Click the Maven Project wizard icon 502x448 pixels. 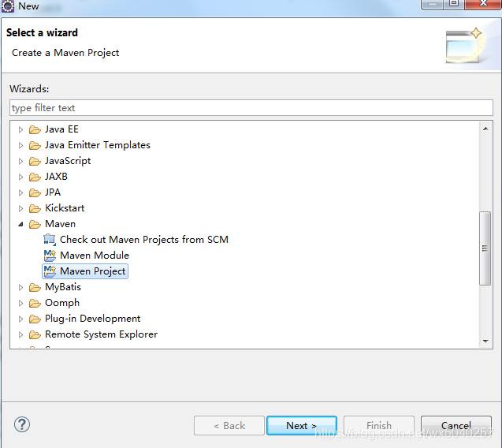tap(50, 271)
